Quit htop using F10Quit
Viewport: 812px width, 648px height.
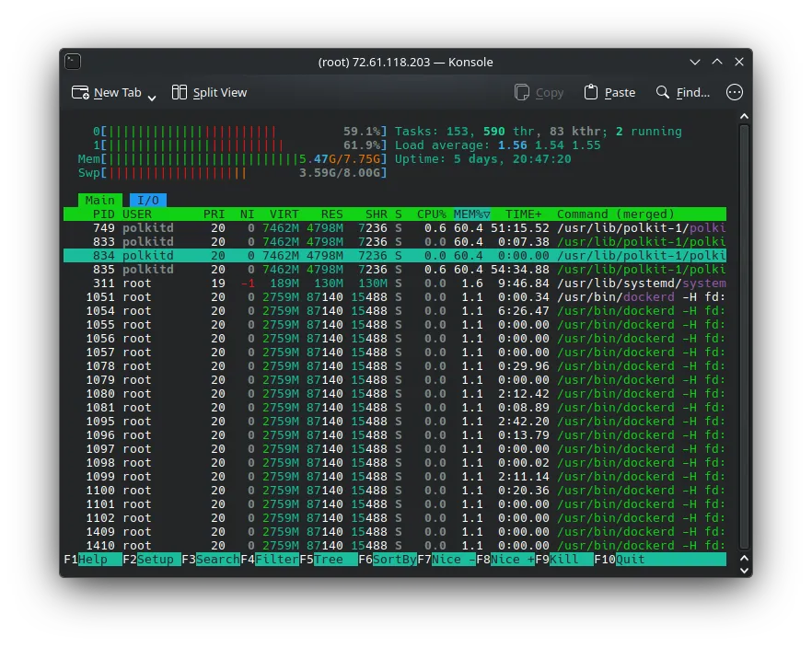click(x=621, y=559)
